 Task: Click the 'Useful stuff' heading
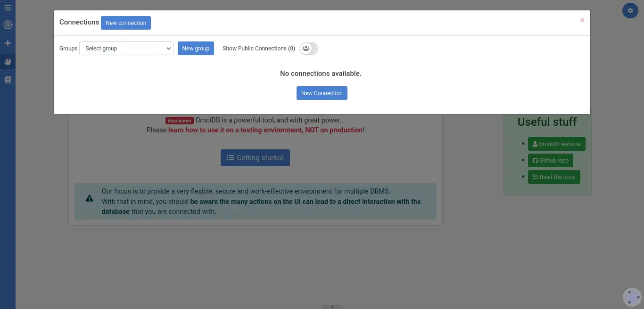547,122
